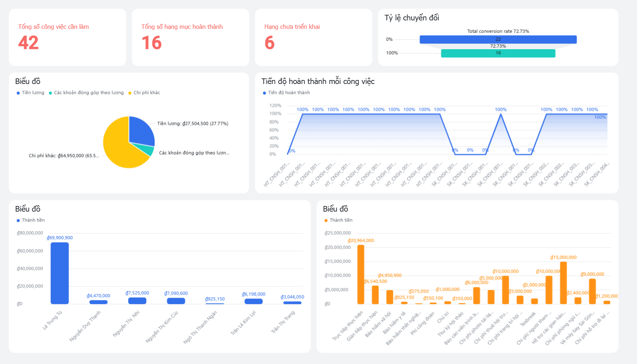Click the Phí công đoàn axis label

tap(422, 323)
